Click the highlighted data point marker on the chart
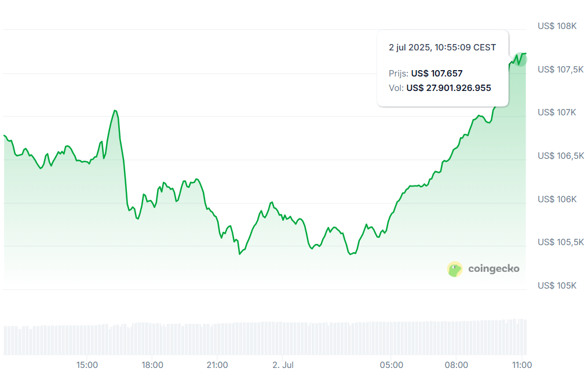The width and height of the screenshot is (588, 372). (x=520, y=59)
